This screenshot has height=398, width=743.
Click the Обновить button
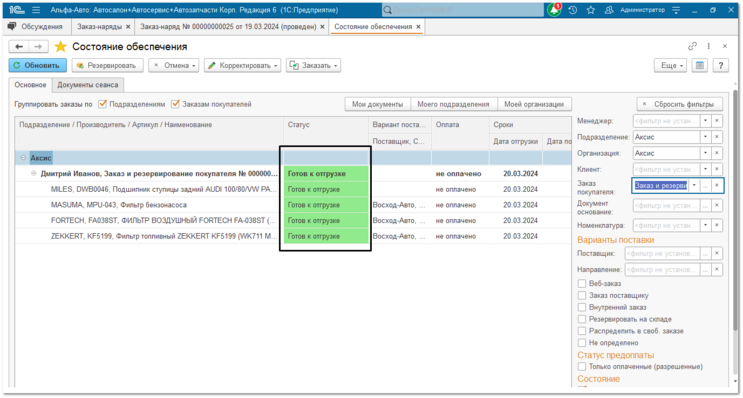[x=37, y=65]
